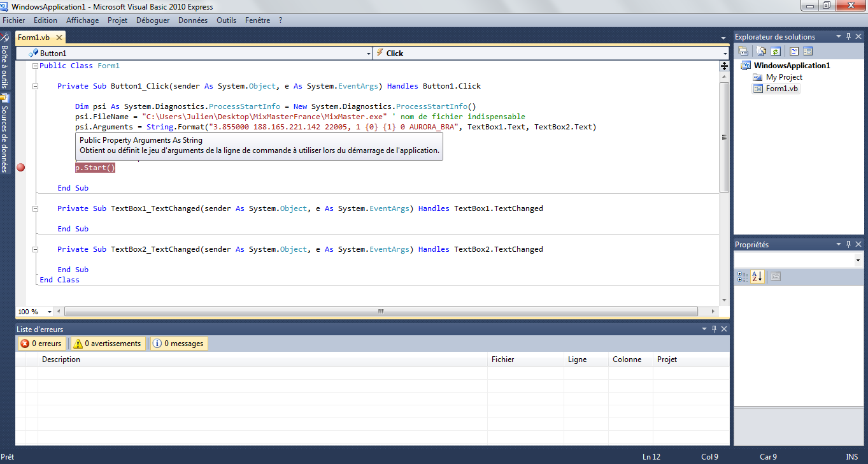The height and width of the screenshot is (464, 868).
Task: Sort error list by Description column
Action: click(262, 359)
